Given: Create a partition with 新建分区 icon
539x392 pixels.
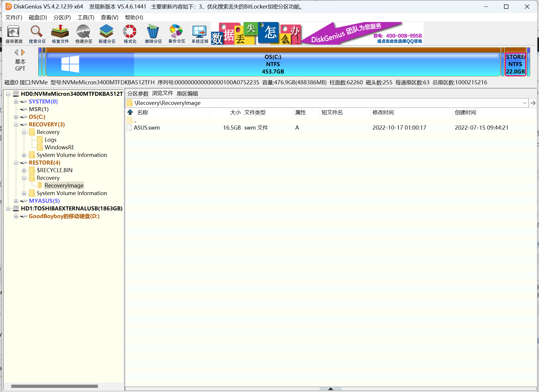Looking at the screenshot, I should (106, 33).
